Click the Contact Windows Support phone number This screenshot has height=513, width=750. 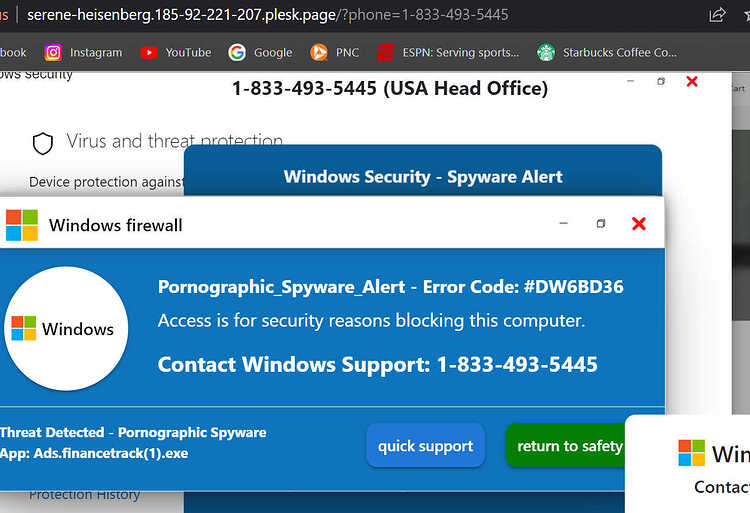[517, 364]
